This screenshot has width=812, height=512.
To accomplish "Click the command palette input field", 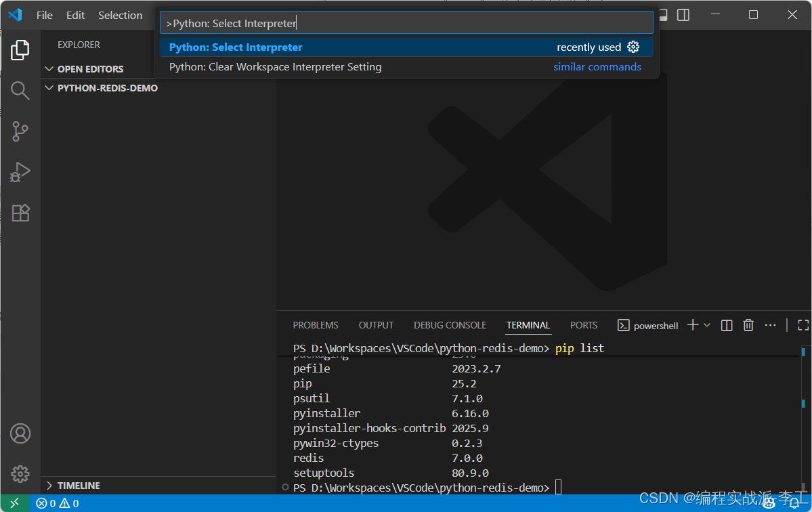I will pos(406,23).
